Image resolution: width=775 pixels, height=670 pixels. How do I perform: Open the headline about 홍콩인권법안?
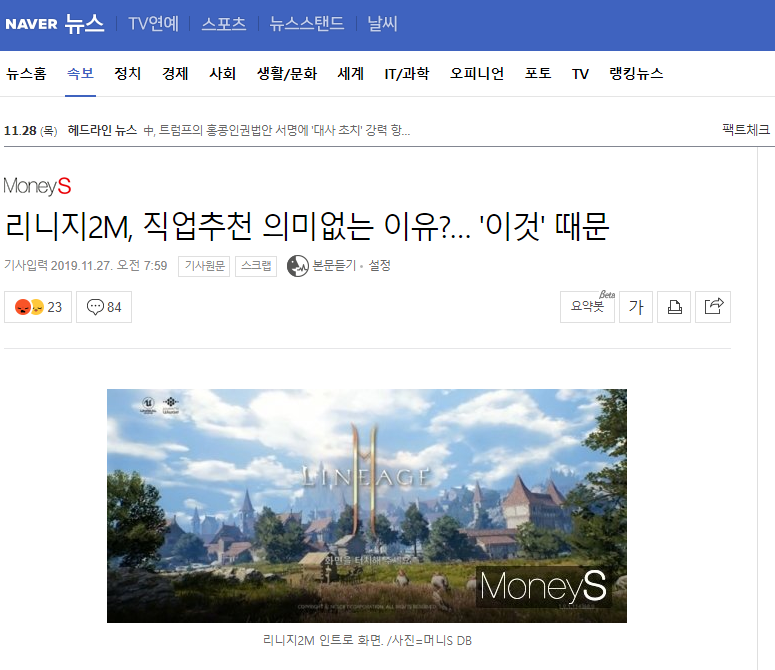point(277,130)
